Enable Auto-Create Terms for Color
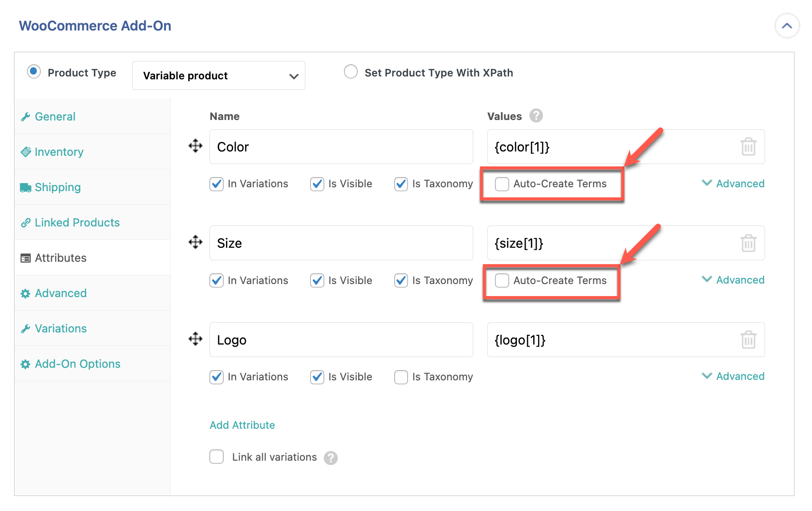Image resolution: width=812 pixels, height=511 pixels. pyautogui.click(x=502, y=184)
